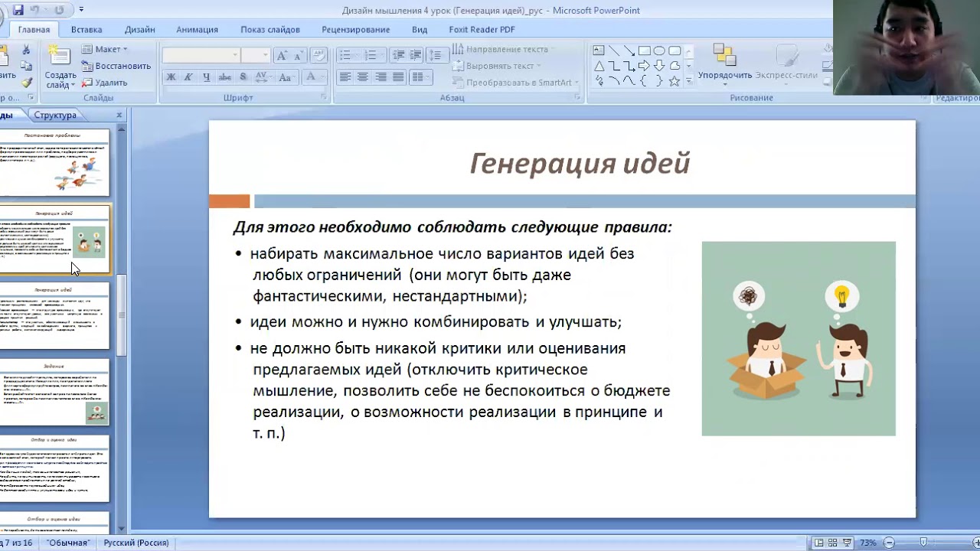Click Преобразовать в SmartArt button

pos(515,83)
